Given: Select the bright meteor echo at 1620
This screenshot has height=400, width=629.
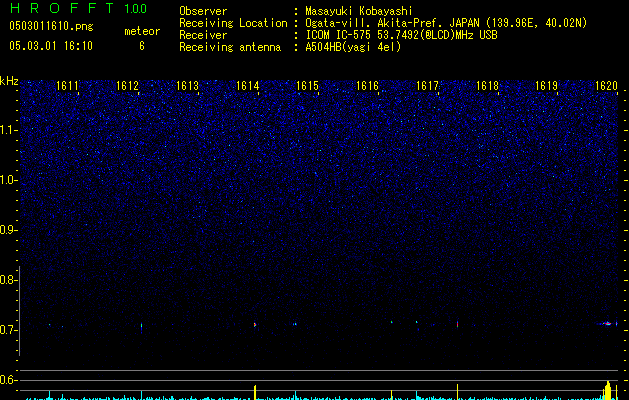Looking at the screenshot, I should click(x=607, y=324).
